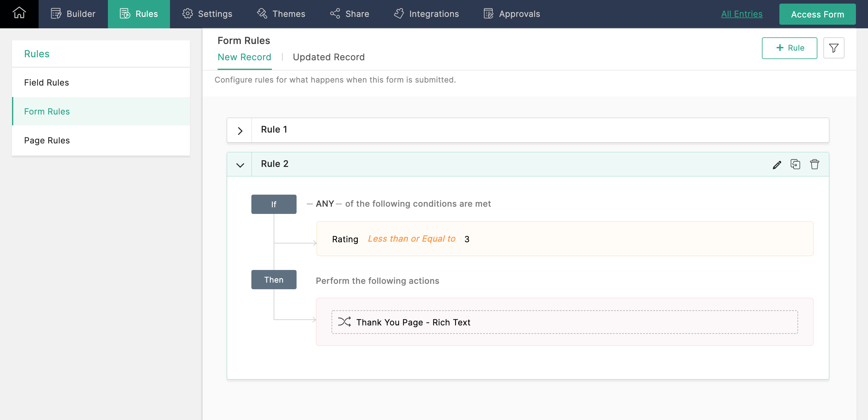
Task: Open the filter funnel icon
Action: coord(834,48)
